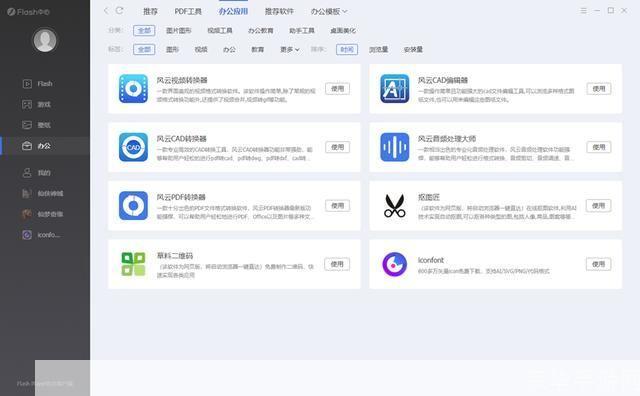Image resolution: width=640 pixels, height=396 pixels.
Task: Switch to the PDF工具 tab
Action: [x=188, y=11]
